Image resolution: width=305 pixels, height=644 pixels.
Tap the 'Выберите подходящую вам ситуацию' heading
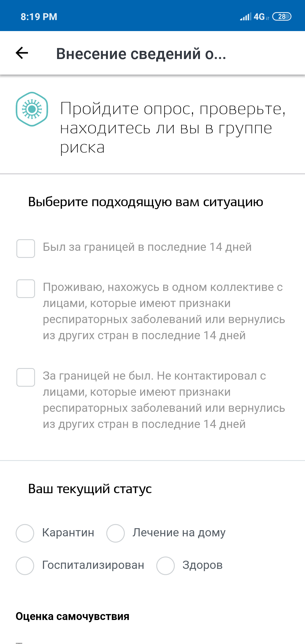tap(146, 202)
